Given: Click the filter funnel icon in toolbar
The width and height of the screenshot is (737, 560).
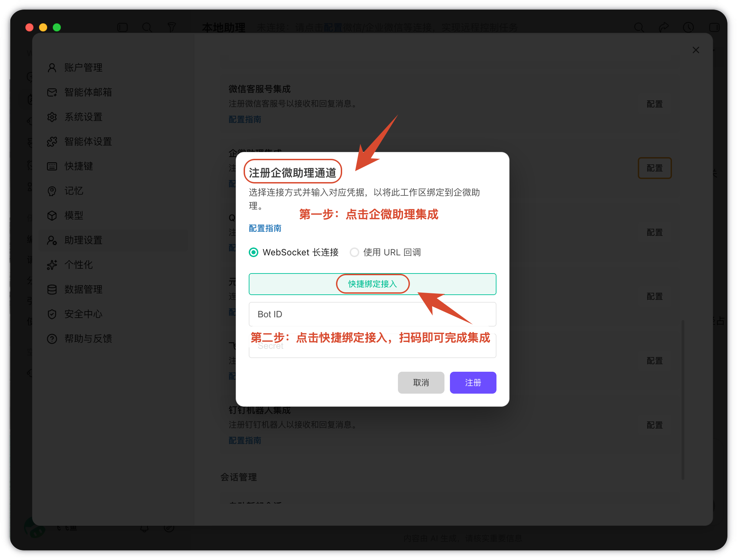Looking at the screenshot, I should (x=172, y=27).
